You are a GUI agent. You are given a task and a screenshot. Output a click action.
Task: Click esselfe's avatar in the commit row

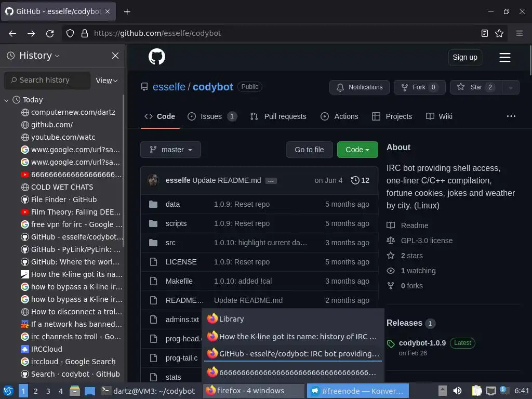click(153, 180)
